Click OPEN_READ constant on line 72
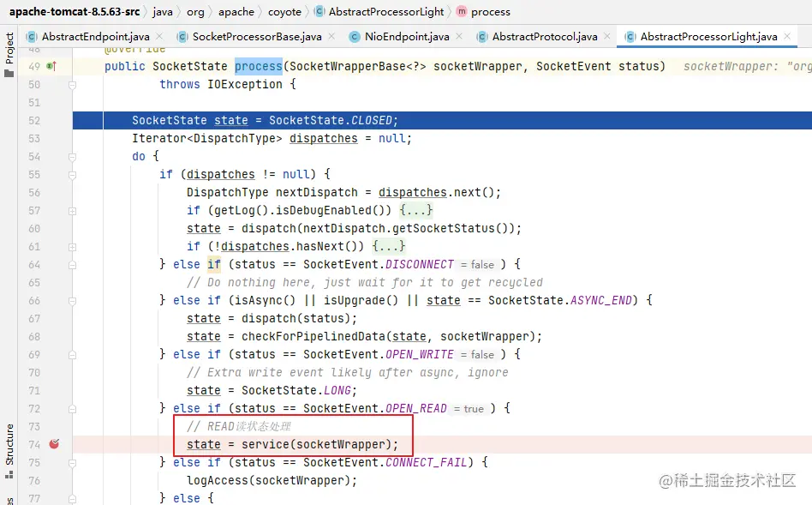 [415, 408]
